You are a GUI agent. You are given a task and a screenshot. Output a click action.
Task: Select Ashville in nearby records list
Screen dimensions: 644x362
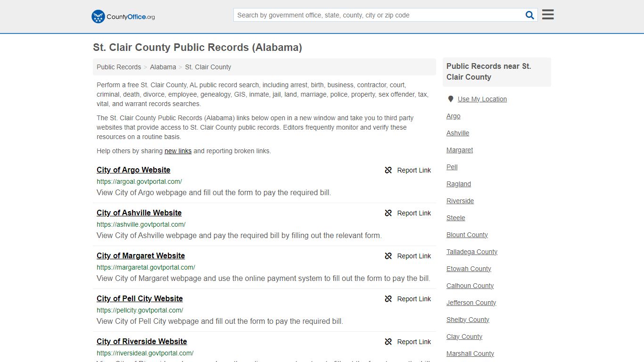[458, 133]
